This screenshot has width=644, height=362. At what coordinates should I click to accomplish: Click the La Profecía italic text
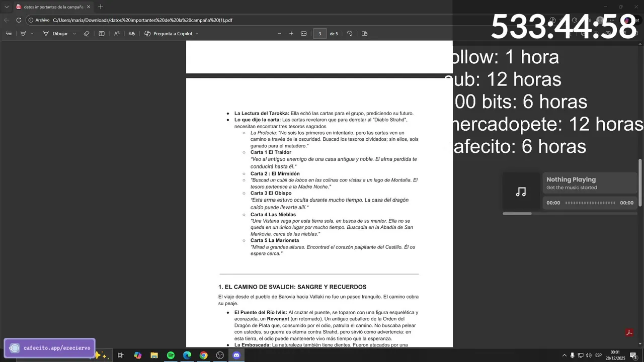(x=264, y=133)
